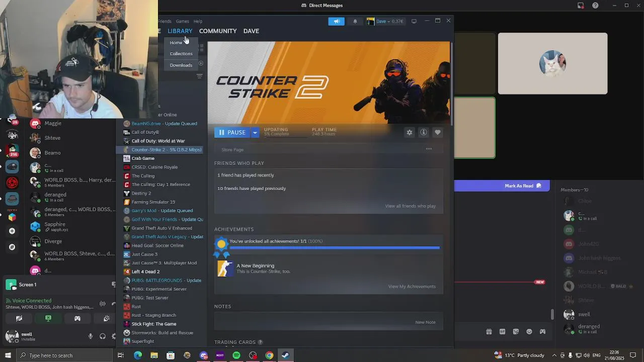Viewport: 644px width, 362px height.
Task: Open the DAVE profile tab
Action: tap(251, 31)
